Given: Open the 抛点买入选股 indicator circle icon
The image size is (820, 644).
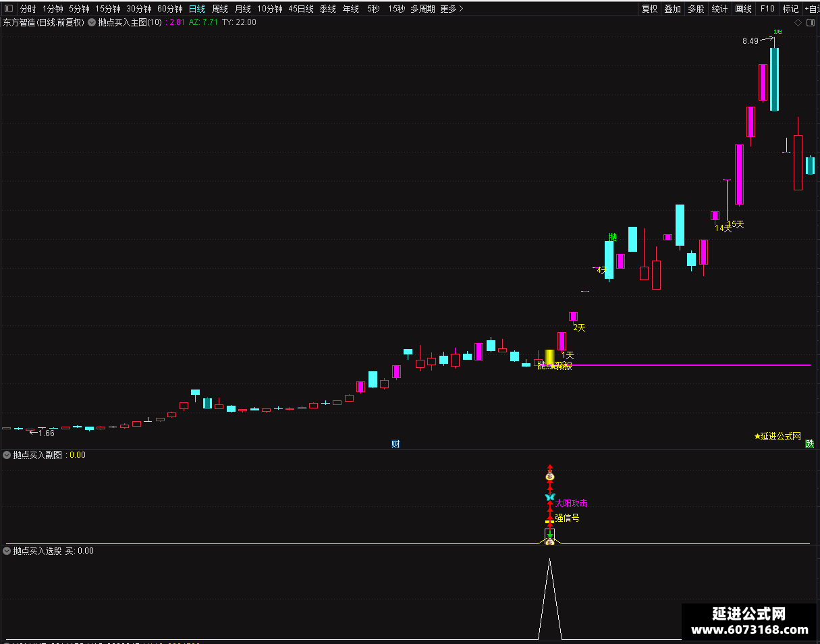Looking at the screenshot, I should [x=7, y=551].
